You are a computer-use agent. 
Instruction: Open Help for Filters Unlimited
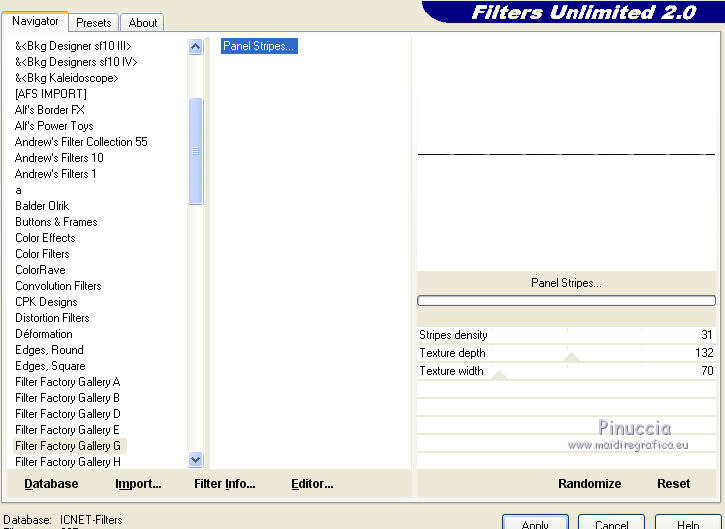tap(688, 523)
